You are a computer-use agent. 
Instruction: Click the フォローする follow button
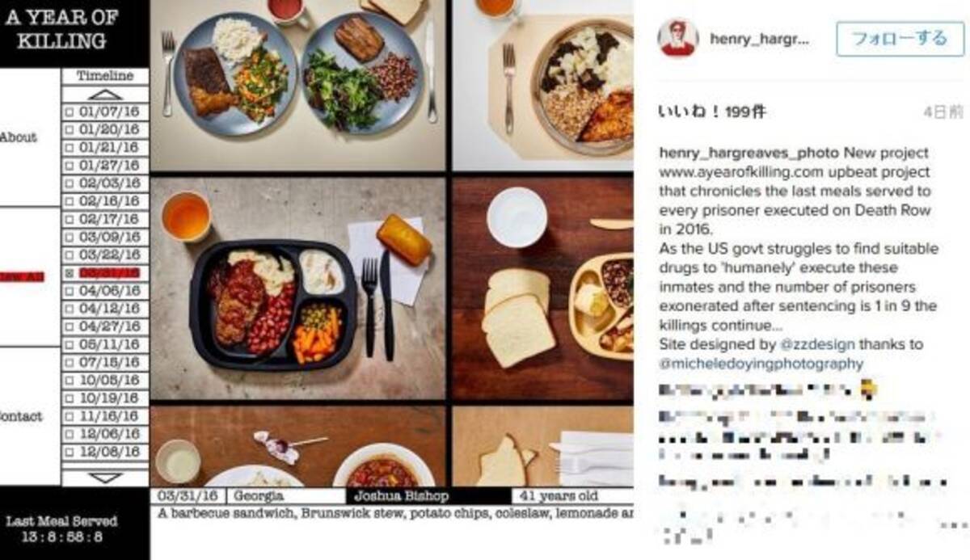pos(900,39)
